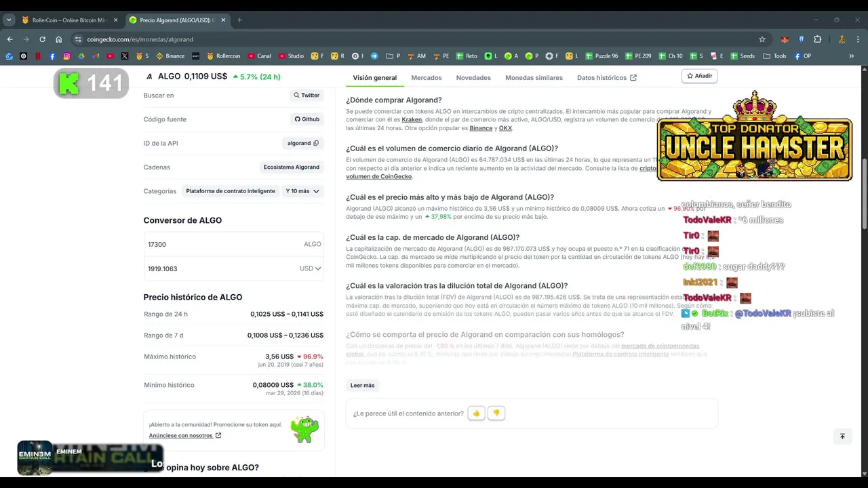Follow the OKX exchange link
Image resolution: width=868 pixels, height=488 pixels.
tap(505, 128)
